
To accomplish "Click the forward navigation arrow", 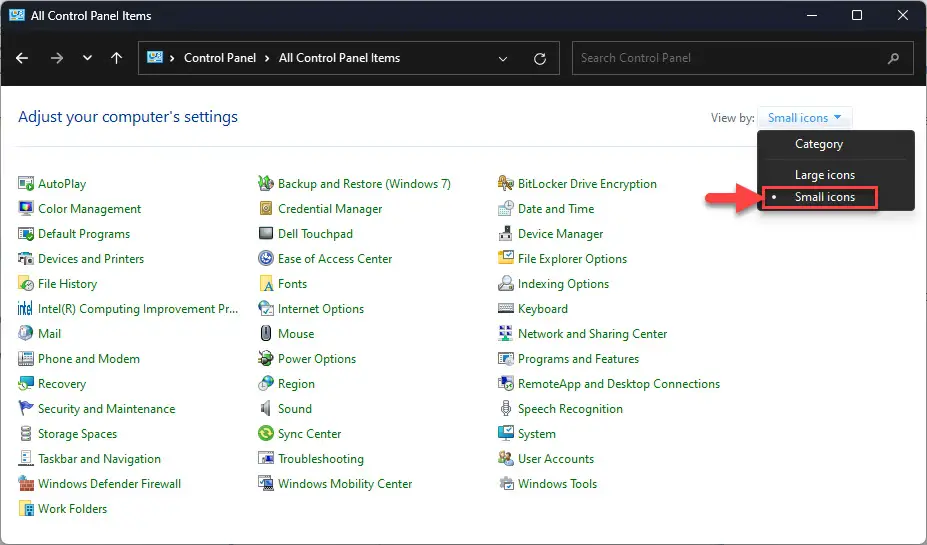I will pos(57,58).
